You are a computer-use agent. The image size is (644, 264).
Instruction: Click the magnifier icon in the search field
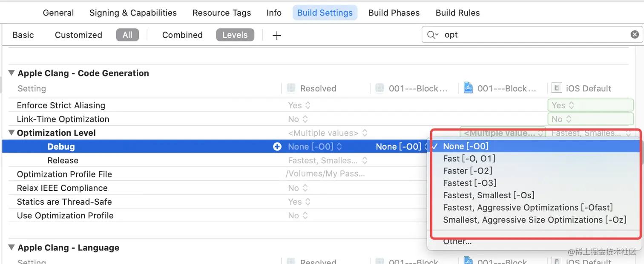(x=432, y=35)
